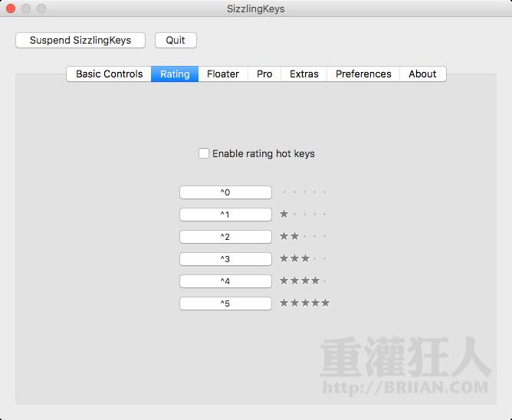
Task: Select the ^2 hotkey field
Action: pyautogui.click(x=225, y=237)
